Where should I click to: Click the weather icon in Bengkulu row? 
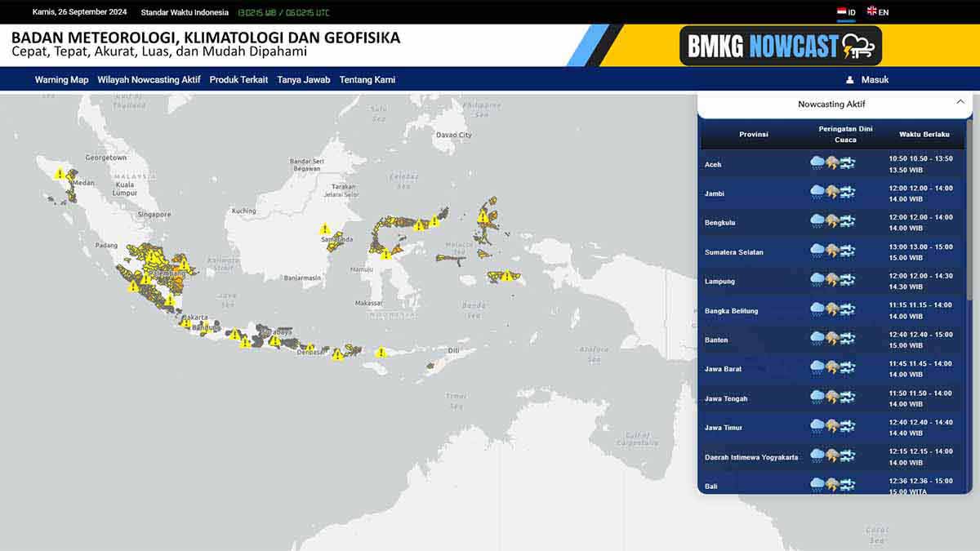click(x=832, y=222)
